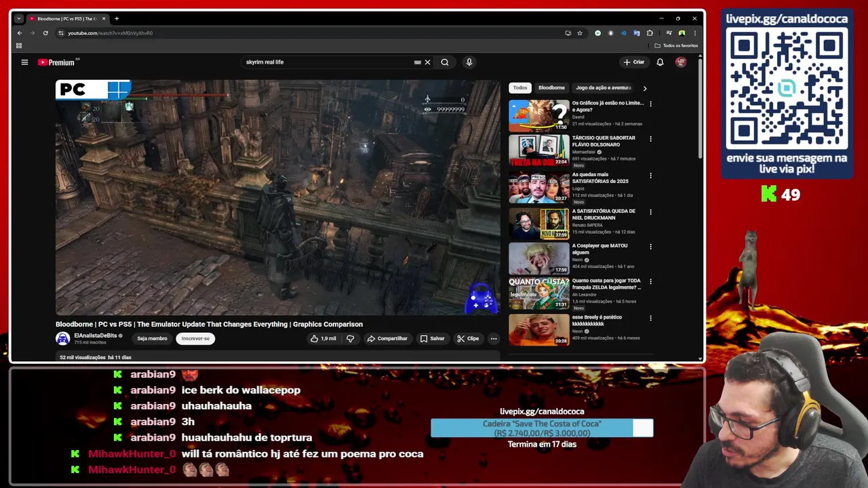Click the 52 mil visualizações description line

(x=96, y=357)
